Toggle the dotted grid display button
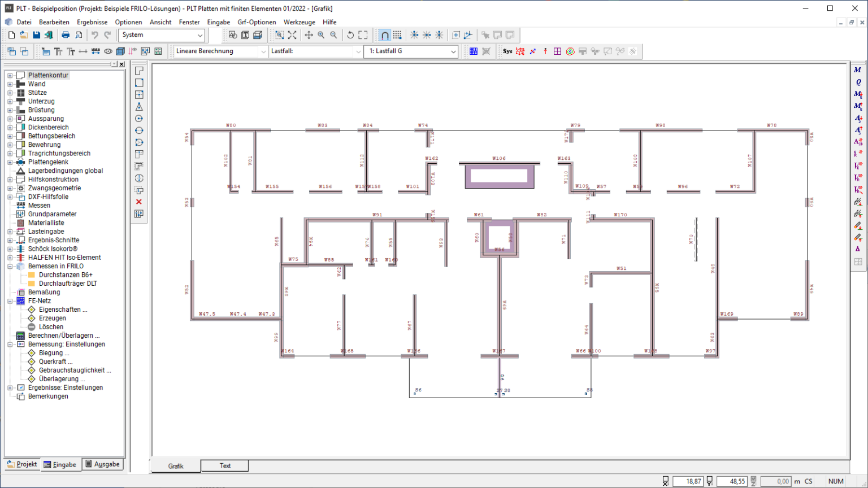Image resolution: width=868 pixels, height=488 pixels. (397, 35)
